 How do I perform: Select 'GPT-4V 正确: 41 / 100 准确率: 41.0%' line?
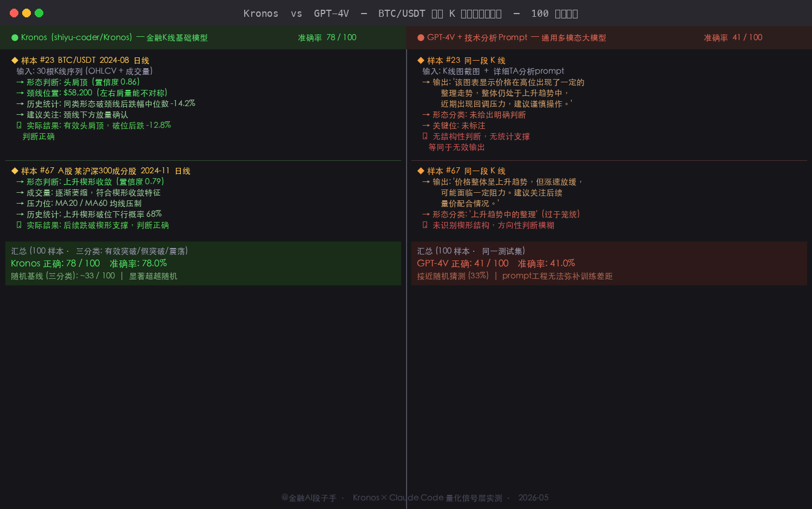(x=496, y=263)
